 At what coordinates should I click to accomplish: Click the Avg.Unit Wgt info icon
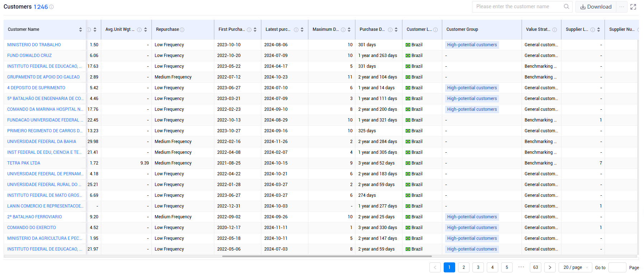tap(139, 30)
